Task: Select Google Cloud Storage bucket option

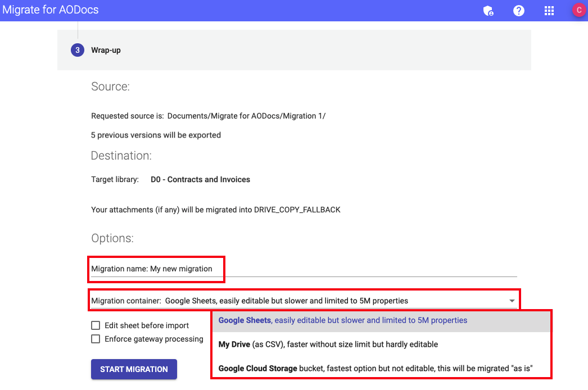Action: tap(381, 368)
